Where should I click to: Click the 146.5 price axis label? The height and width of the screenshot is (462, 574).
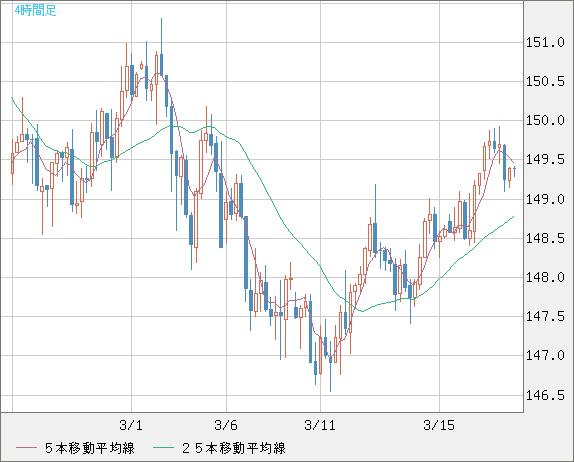[x=545, y=395]
